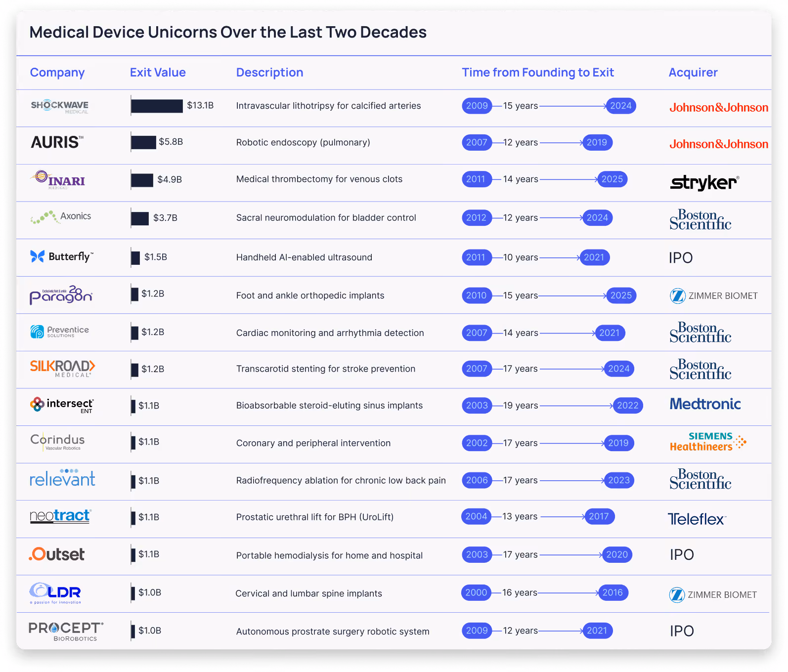Select the Teleflex acquirer logo

pyautogui.click(x=697, y=519)
